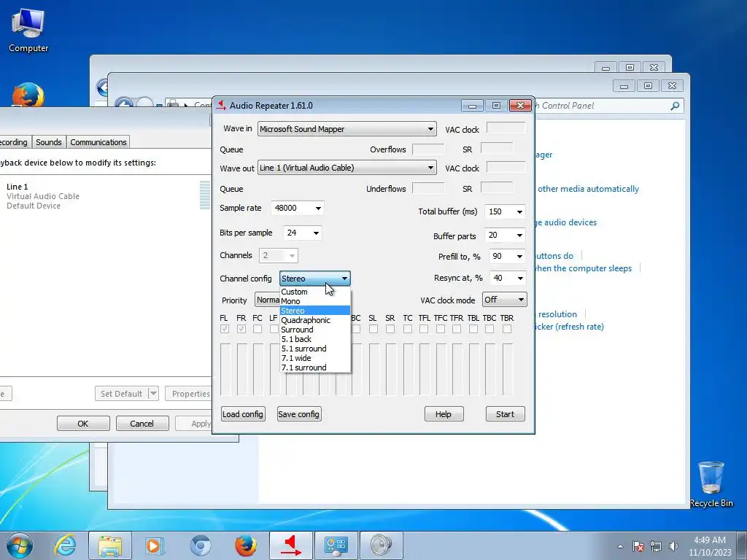Click Load config button
Viewport: 747px width, 560px height.
tap(243, 414)
